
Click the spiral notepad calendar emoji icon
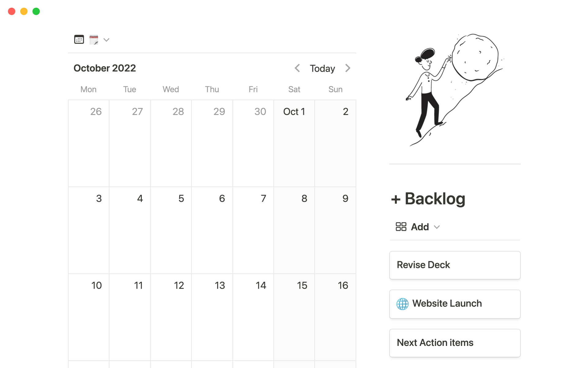pos(94,40)
